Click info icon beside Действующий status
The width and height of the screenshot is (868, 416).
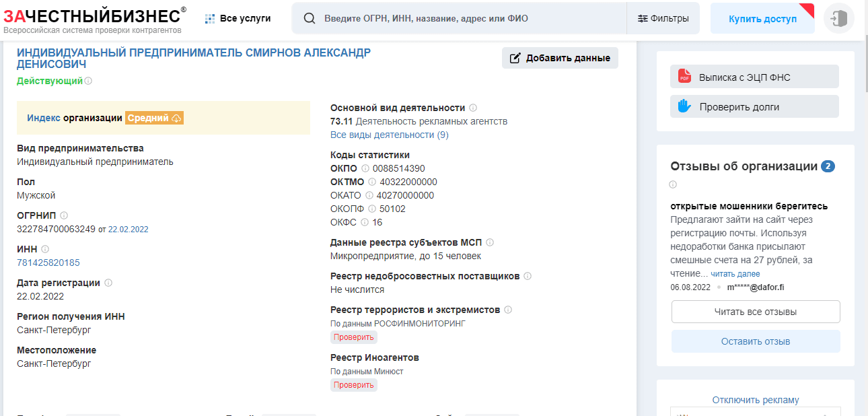[x=88, y=81]
